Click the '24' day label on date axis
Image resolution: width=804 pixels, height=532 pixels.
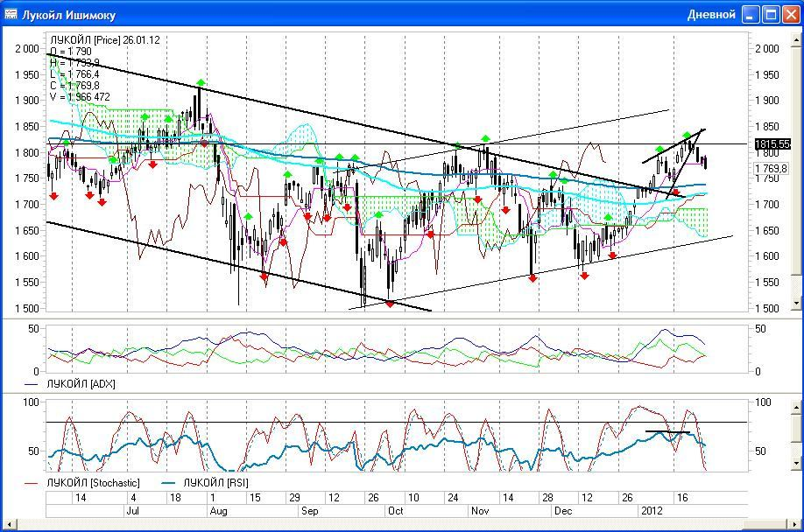click(453, 498)
